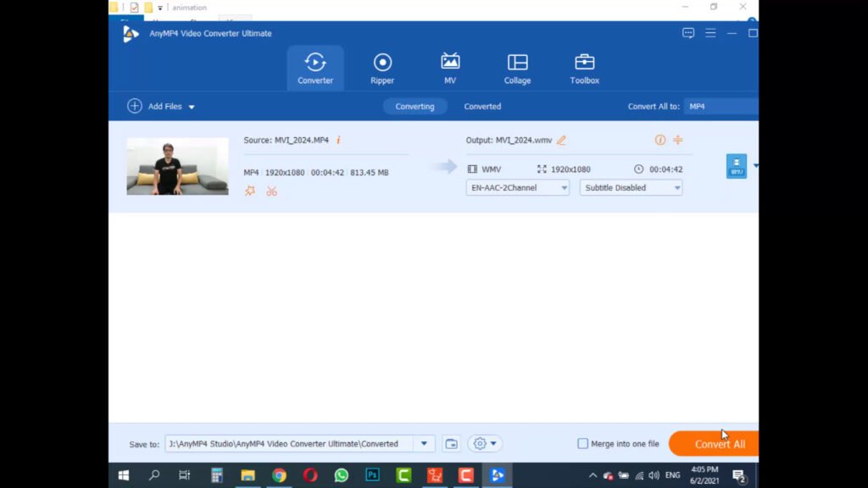
Task: Expand the Add Files dropdown arrow
Action: [x=192, y=107]
